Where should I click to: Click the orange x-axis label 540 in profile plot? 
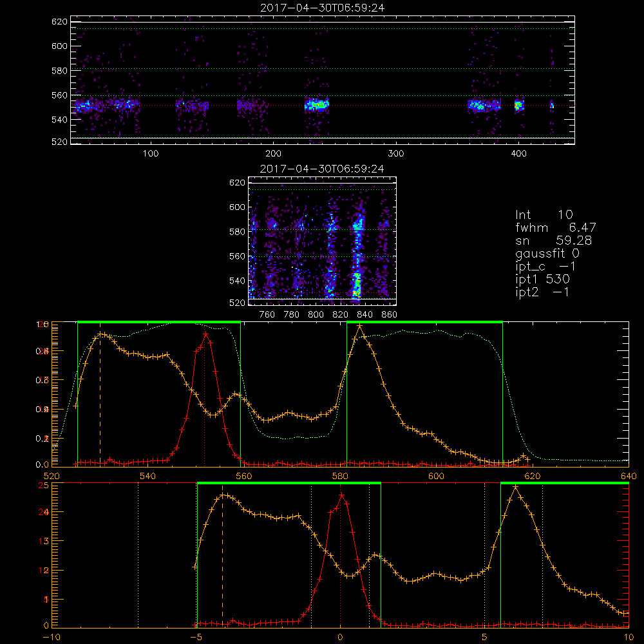(x=148, y=476)
